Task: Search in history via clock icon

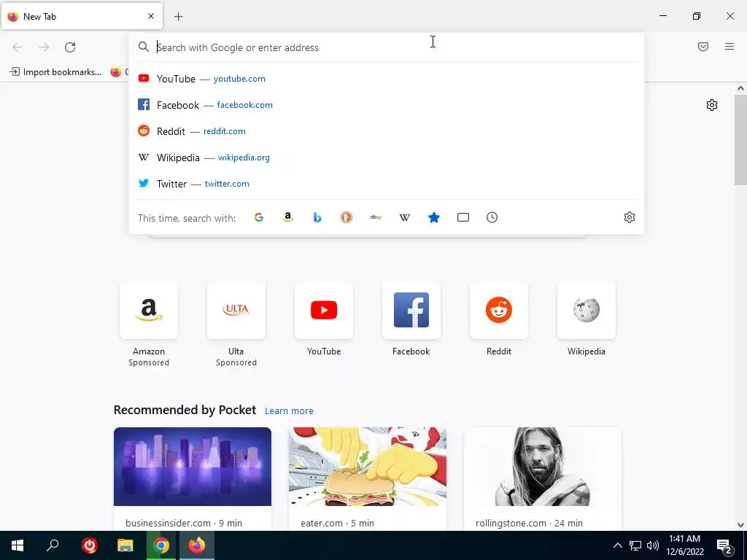Action: click(x=492, y=217)
